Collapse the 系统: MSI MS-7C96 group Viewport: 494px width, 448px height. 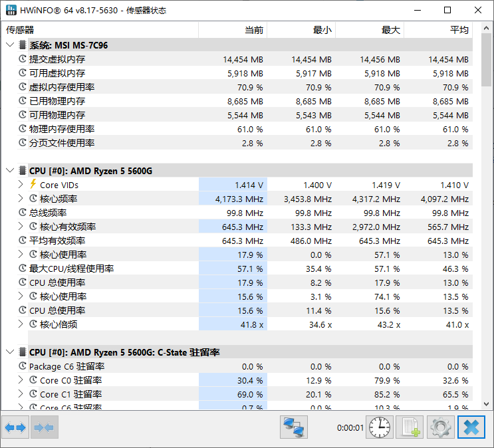(11, 45)
